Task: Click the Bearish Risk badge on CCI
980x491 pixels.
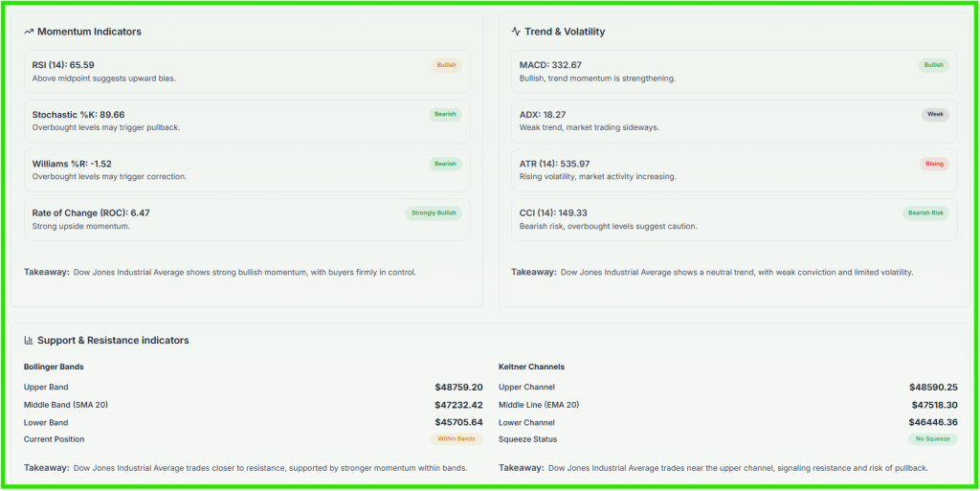Action: (x=925, y=213)
